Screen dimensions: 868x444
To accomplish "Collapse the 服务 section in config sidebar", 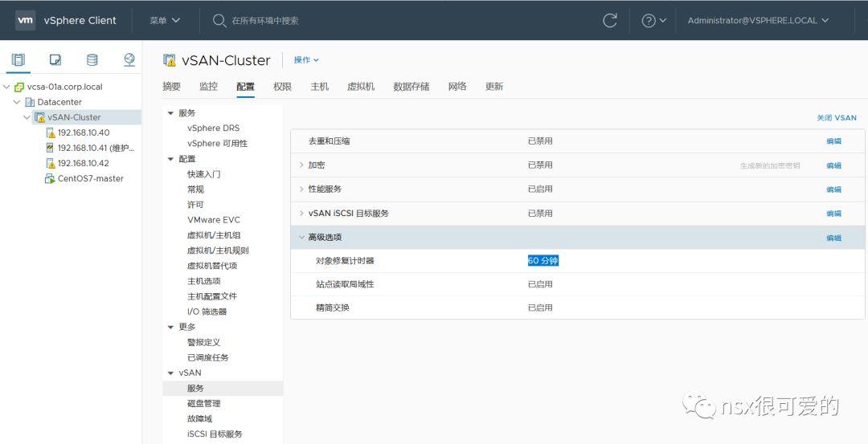I will [x=170, y=112].
